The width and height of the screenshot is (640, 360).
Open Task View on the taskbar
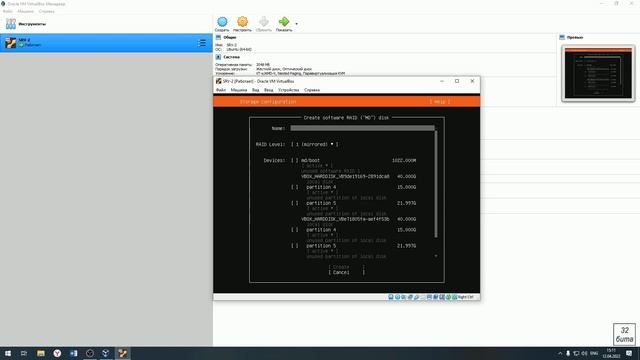coord(24,353)
